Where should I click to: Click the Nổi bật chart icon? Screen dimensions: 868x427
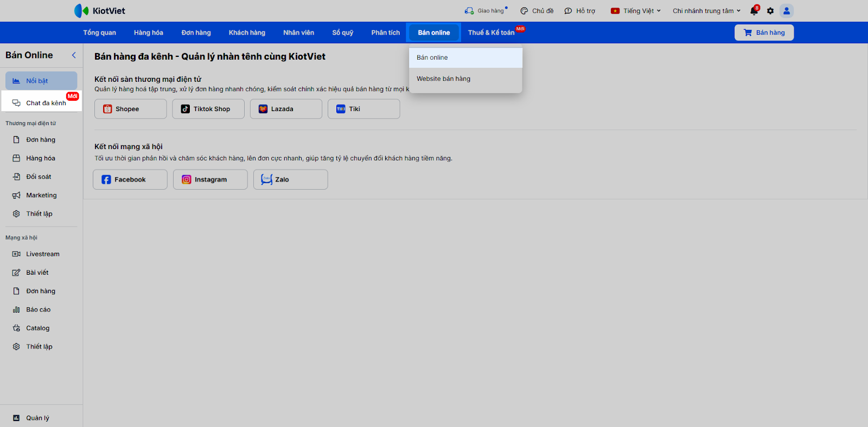[x=16, y=81]
